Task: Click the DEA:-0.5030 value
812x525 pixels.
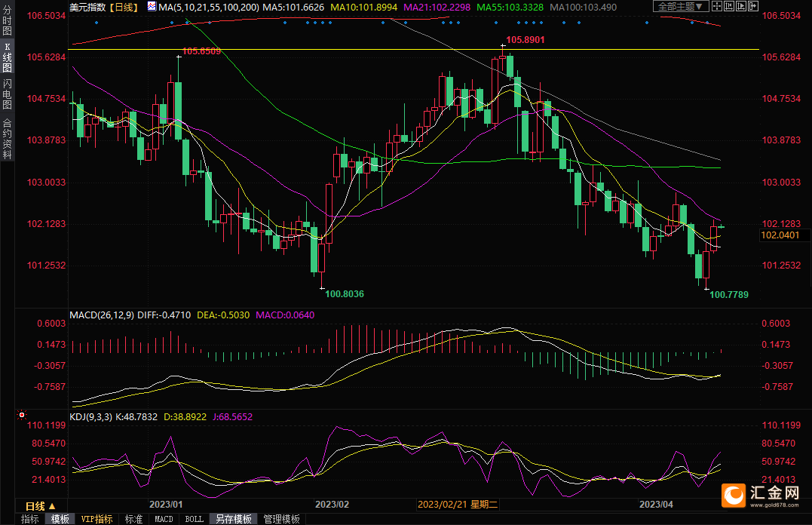Action: pos(223,315)
